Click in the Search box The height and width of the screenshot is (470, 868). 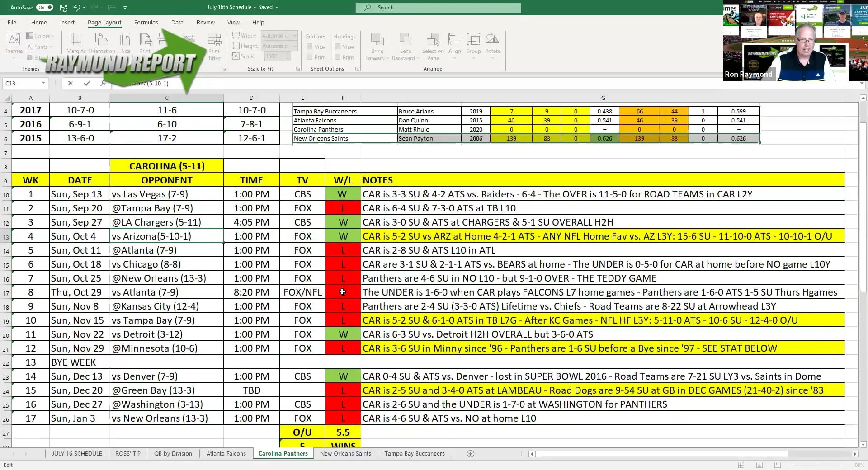pos(439,8)
